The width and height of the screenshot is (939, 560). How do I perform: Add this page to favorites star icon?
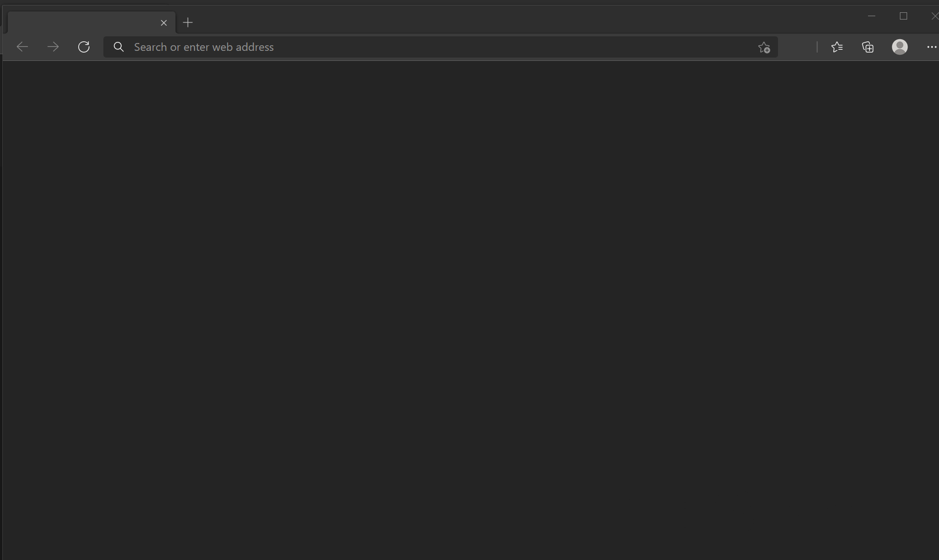(x=764, y=48)
